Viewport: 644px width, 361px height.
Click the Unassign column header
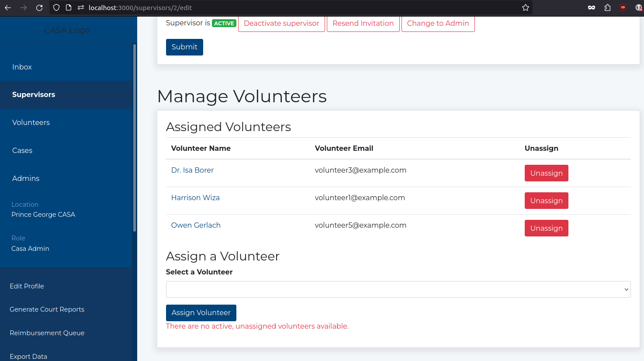point(541,148)
